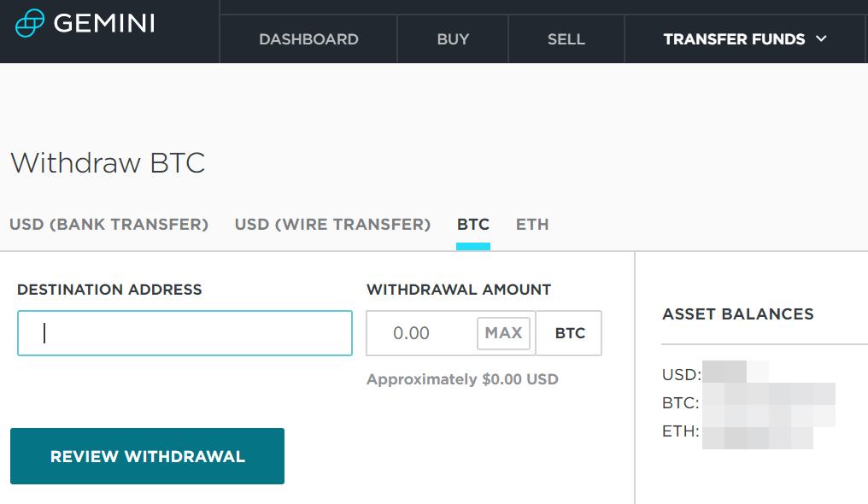Go to the Buy section
868x504 pixels.
tap(453, 39)
